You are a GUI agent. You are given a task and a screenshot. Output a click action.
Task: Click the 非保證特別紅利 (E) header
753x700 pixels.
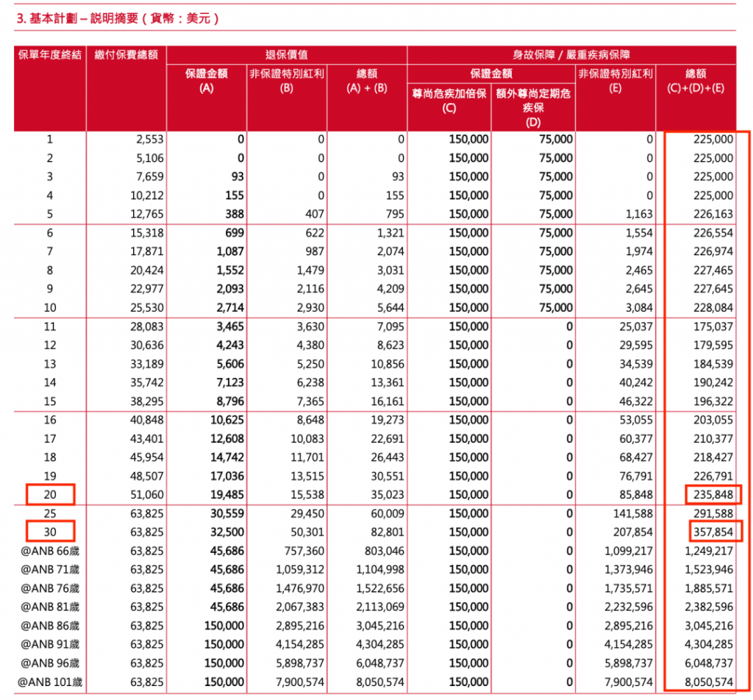tap(615, 80)
